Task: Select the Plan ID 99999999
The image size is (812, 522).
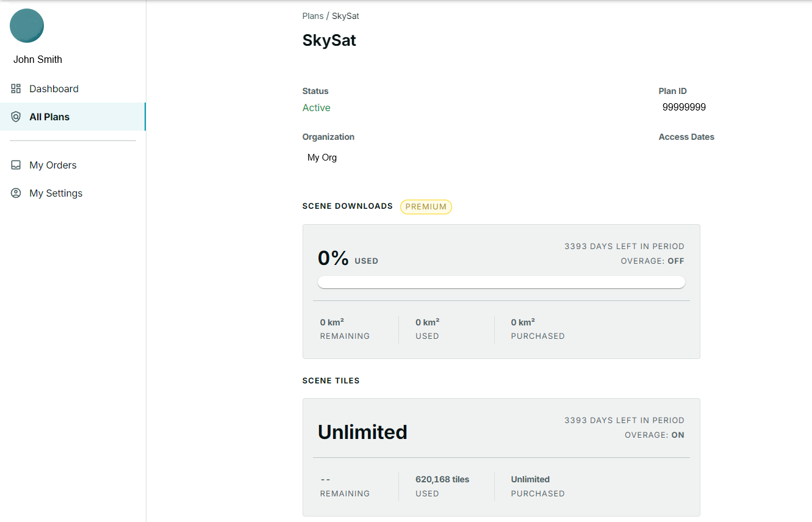Action: (684, 107)
